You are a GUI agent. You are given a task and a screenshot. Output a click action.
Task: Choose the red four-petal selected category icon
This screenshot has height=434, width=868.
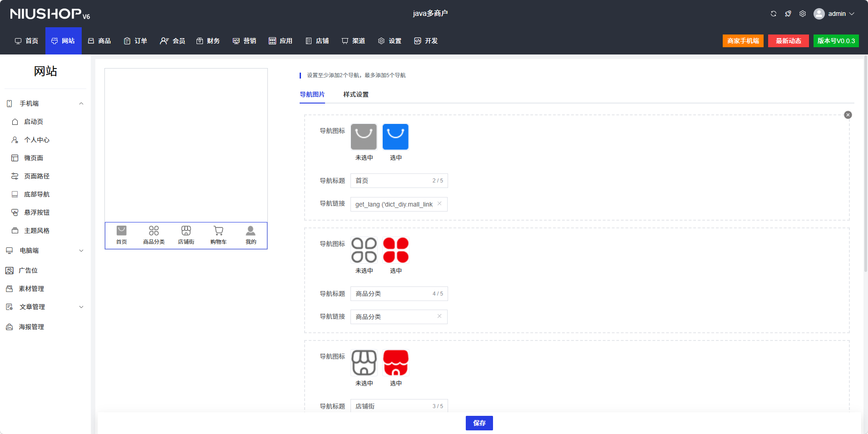click(395, 250)
